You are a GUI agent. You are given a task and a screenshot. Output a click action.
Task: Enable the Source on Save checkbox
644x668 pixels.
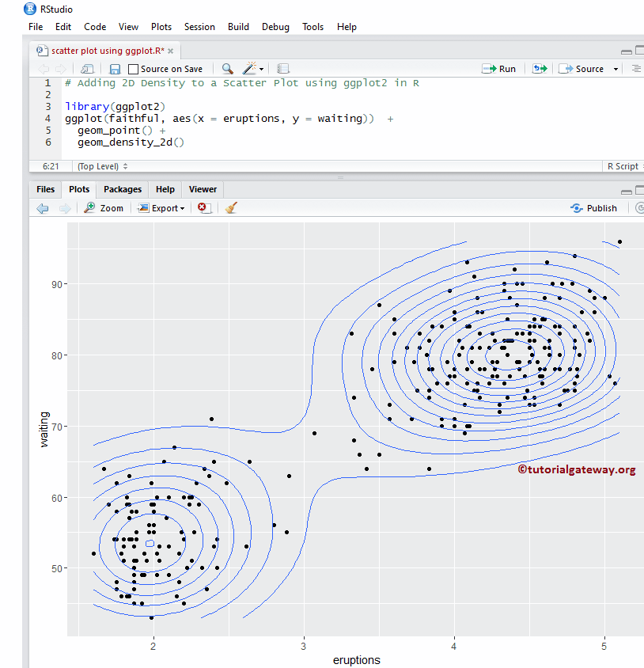(x=133, y=69)
